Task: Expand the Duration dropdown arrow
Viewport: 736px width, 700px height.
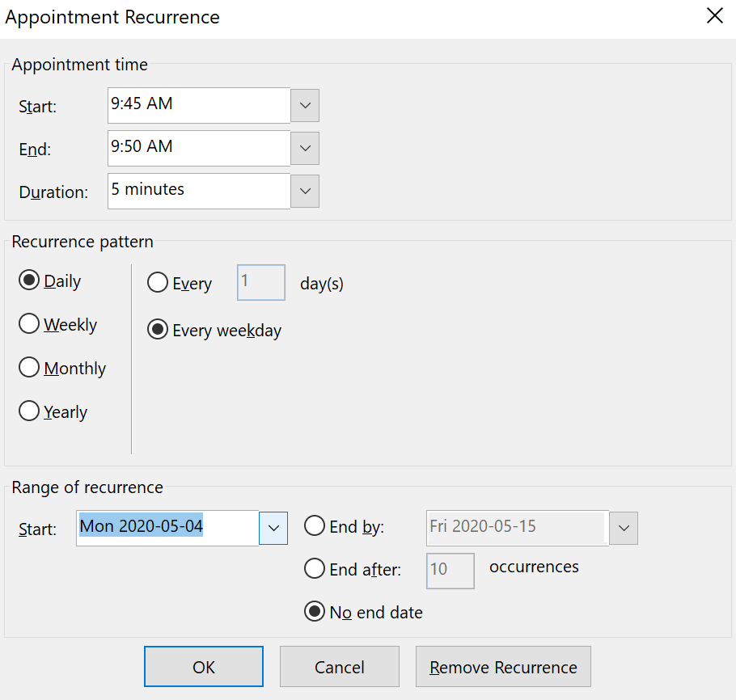Action: pos(305,191)
